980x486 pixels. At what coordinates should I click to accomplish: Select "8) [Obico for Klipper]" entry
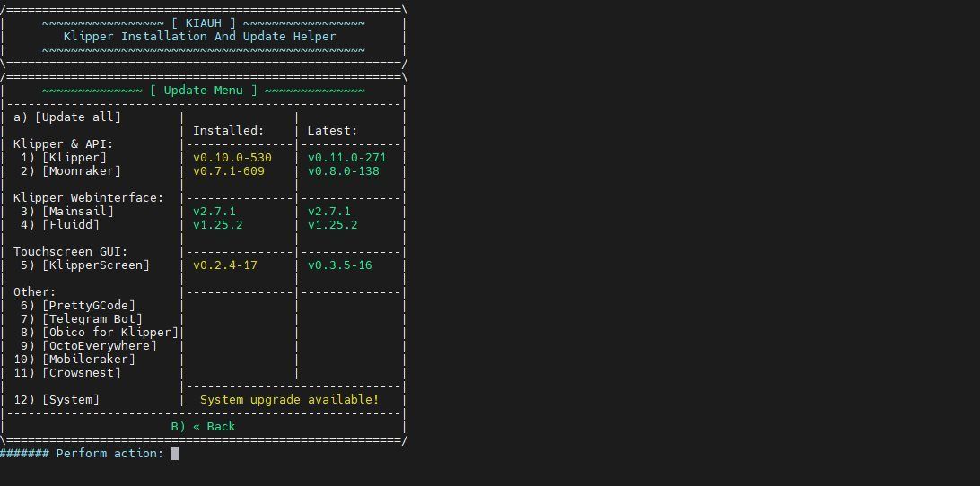(x=100, y=333)
